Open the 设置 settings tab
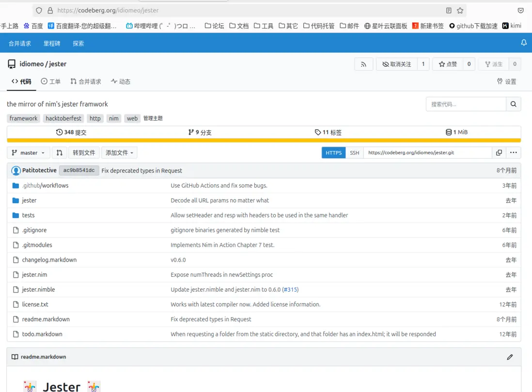This screenshot has width=532, height=392. [x=506, y=81]
